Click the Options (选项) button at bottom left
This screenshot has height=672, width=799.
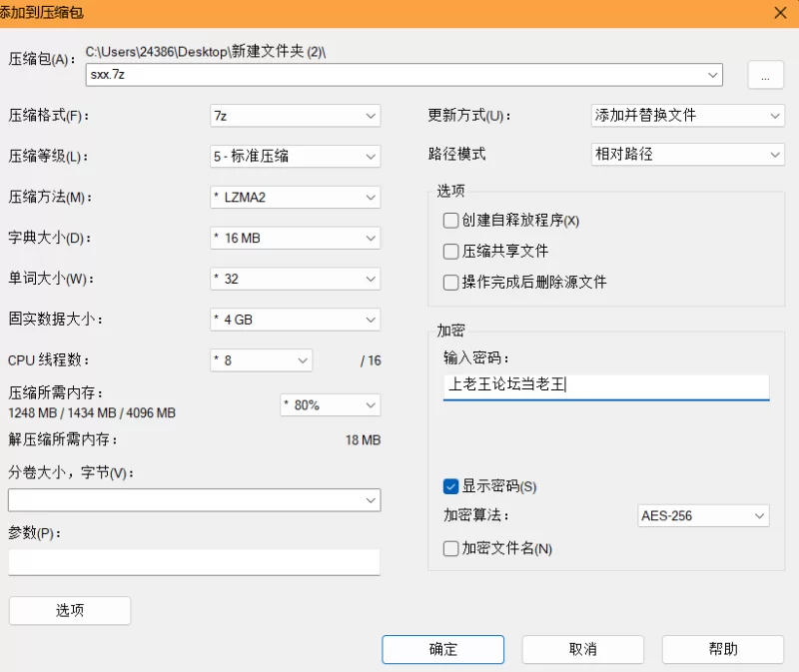[x=70, y=610]
